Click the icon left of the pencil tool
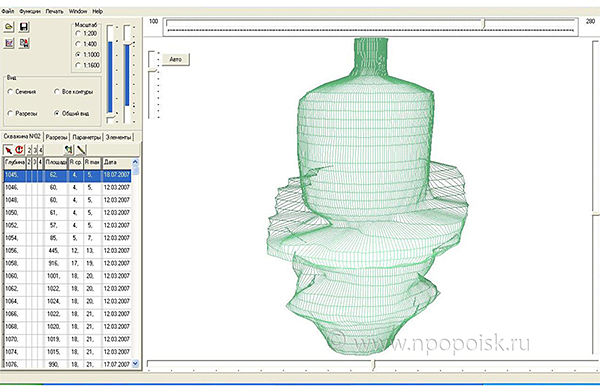The width and height of the screenshot is (600, 392). [x=69, y=150]
